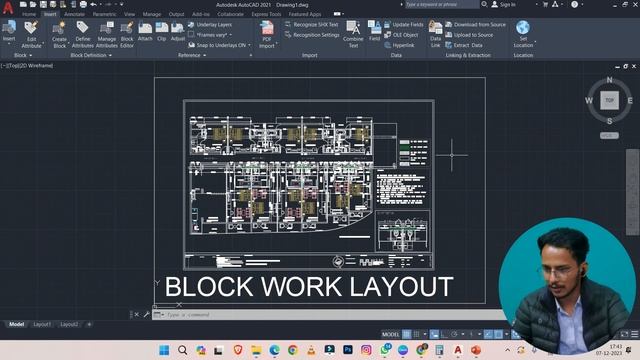Click Extract Data
640x360 pixels.
click(464, 45)
